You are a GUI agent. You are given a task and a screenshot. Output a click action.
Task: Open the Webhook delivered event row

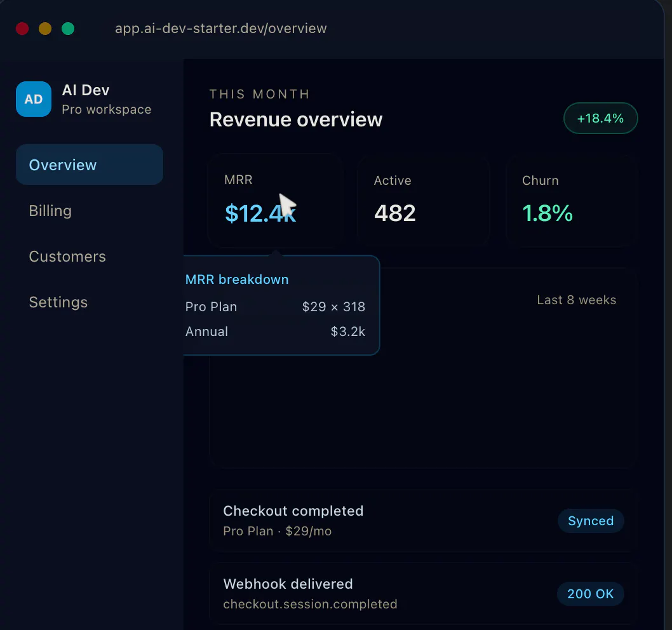[424, 594]
